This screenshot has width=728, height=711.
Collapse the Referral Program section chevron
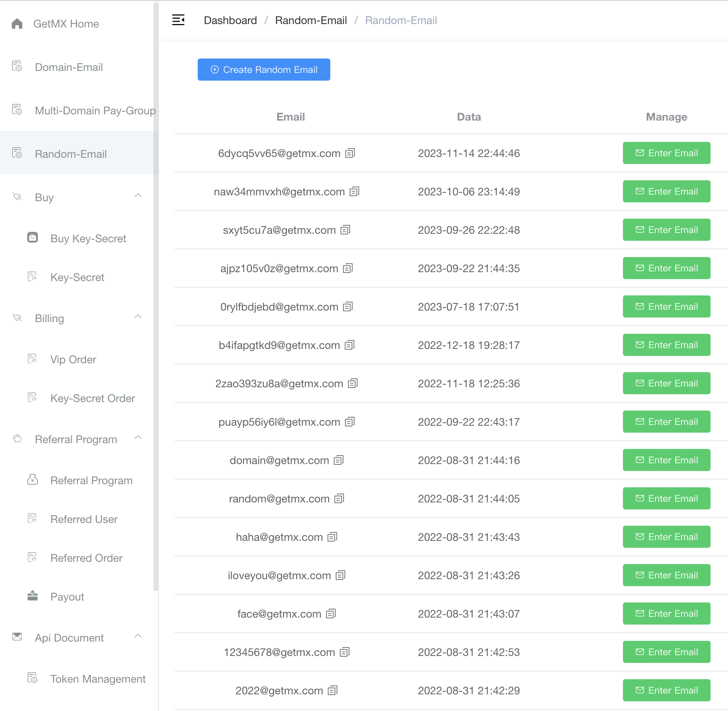pos(138,438)
